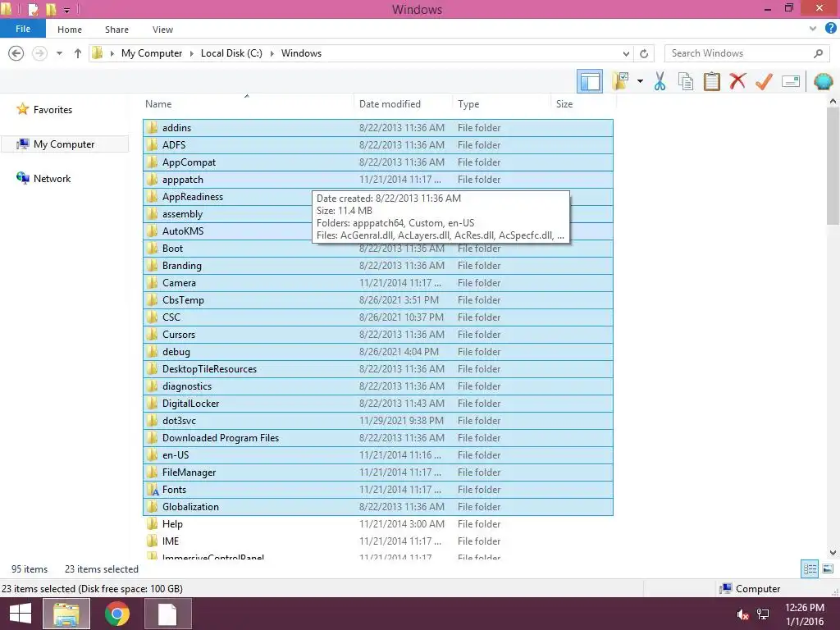Open the File menu
Screen dimensions: 840x630
point(22,29)
